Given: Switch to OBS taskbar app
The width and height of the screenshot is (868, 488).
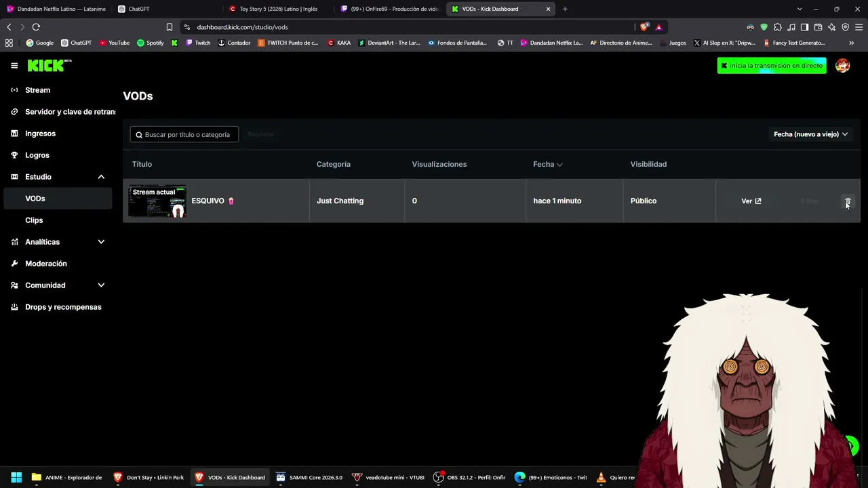Looking at the screenshot, I should [x=469, y=477].
